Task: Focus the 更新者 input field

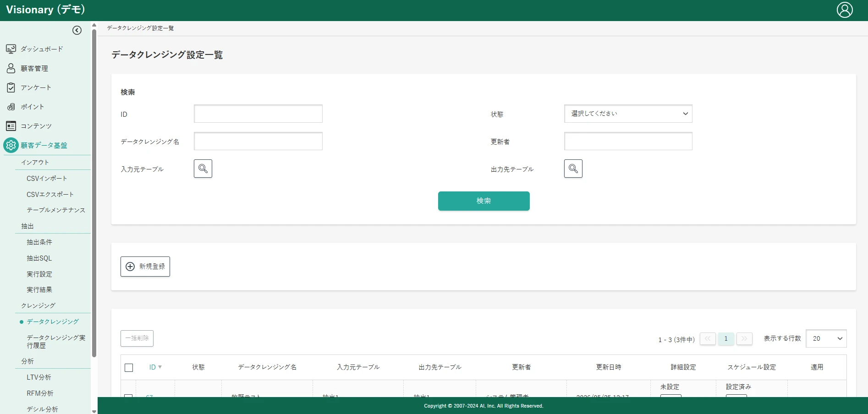Action: click(x=628, y=141)
